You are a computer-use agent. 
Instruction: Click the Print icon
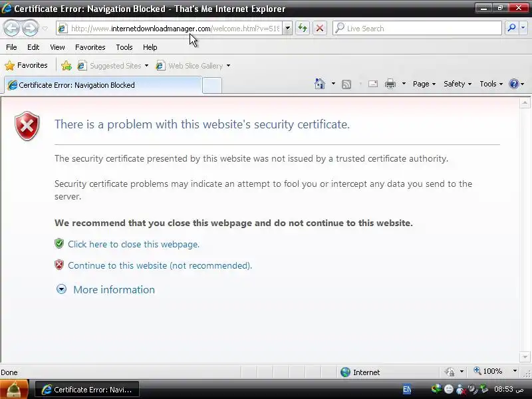(390, 84)
